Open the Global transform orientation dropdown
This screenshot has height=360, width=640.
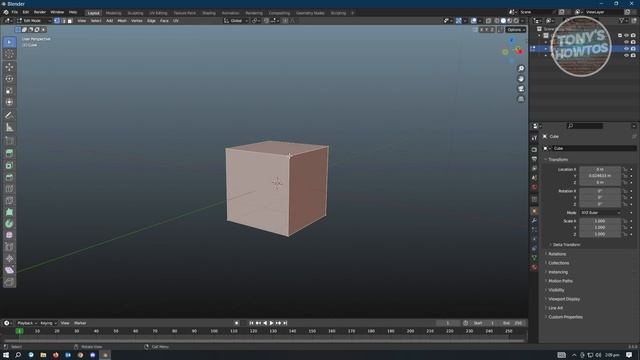click(236, 21)
